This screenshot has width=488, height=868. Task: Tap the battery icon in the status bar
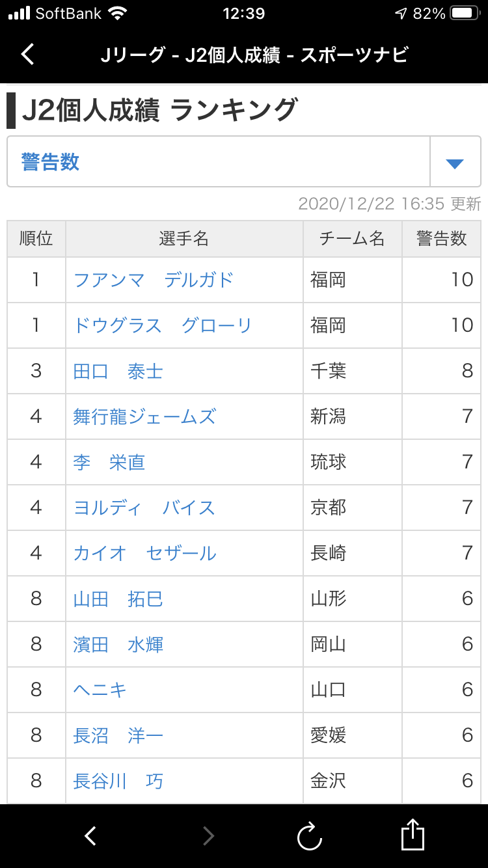tap(465, 13)
